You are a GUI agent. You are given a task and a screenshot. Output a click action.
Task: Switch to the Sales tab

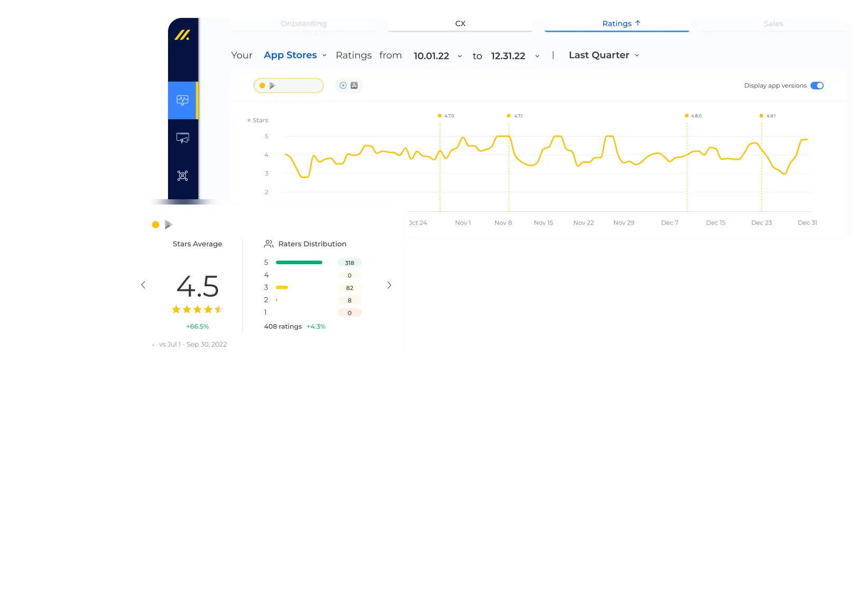pos(773,24)
